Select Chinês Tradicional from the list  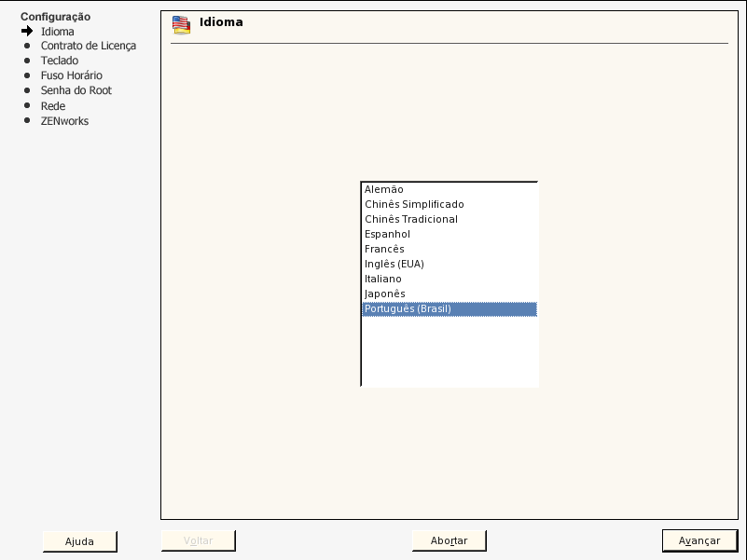[x=450, y=219]
